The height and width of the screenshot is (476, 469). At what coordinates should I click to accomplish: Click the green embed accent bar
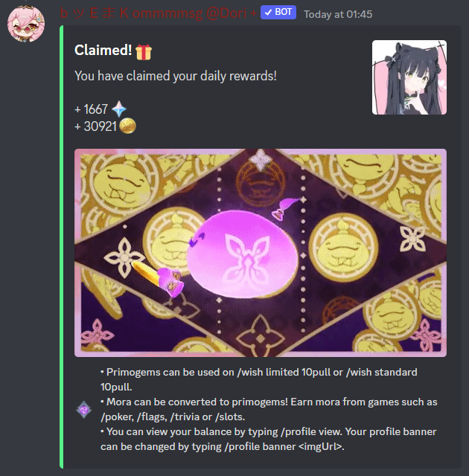(62, 247)
